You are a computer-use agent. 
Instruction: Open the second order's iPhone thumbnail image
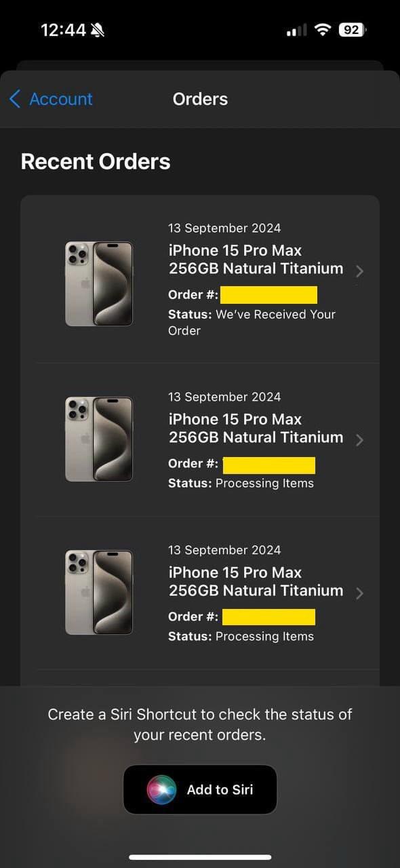pos(99,439)
